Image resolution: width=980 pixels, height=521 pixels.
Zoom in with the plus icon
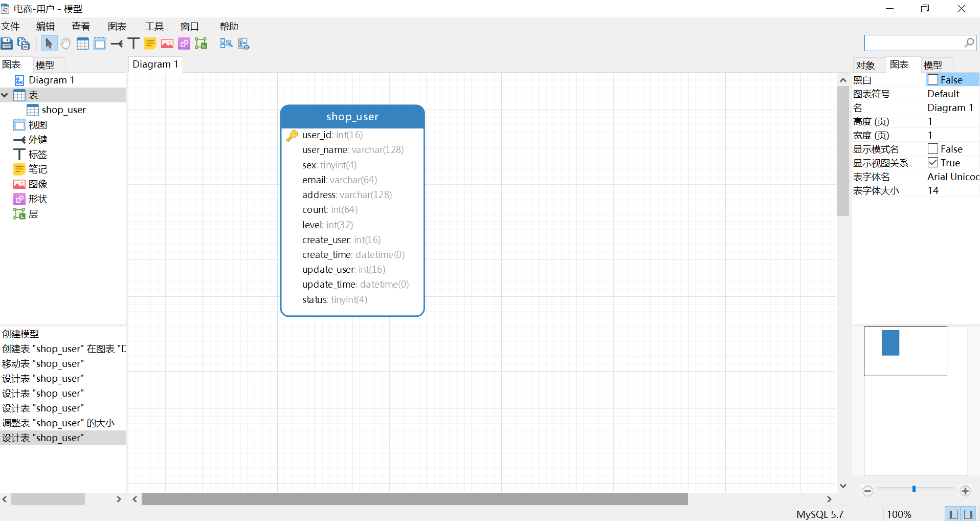click(965, 491)
